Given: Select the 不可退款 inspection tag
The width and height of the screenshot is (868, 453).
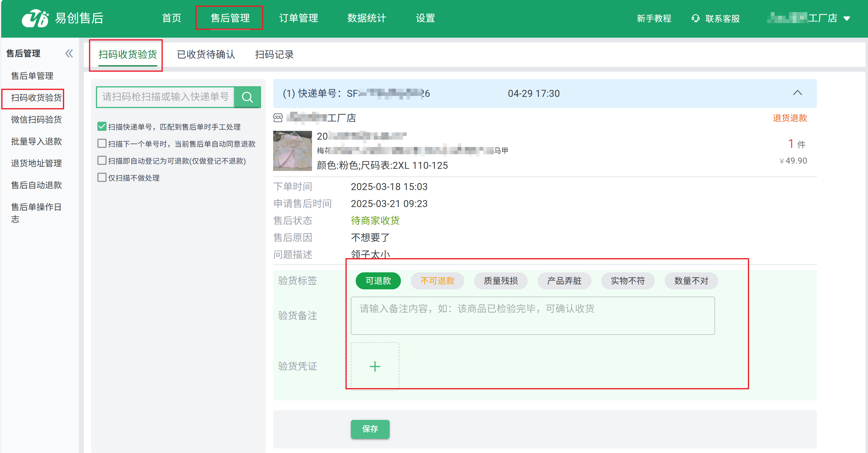Looking at the screenshot, I should pos(437,281).
